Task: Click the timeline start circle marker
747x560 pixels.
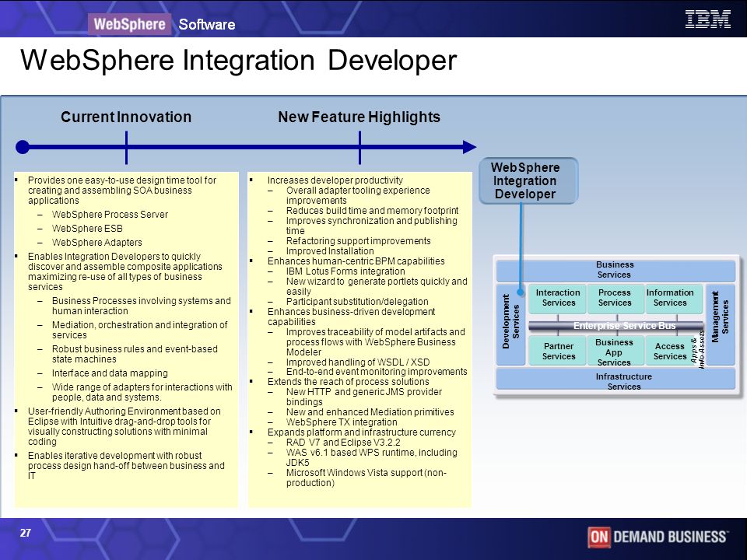Action: click(x=23, y=147)
